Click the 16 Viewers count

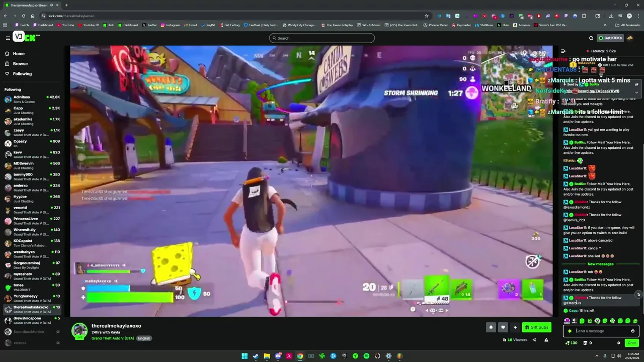click(x=515, y=340)
